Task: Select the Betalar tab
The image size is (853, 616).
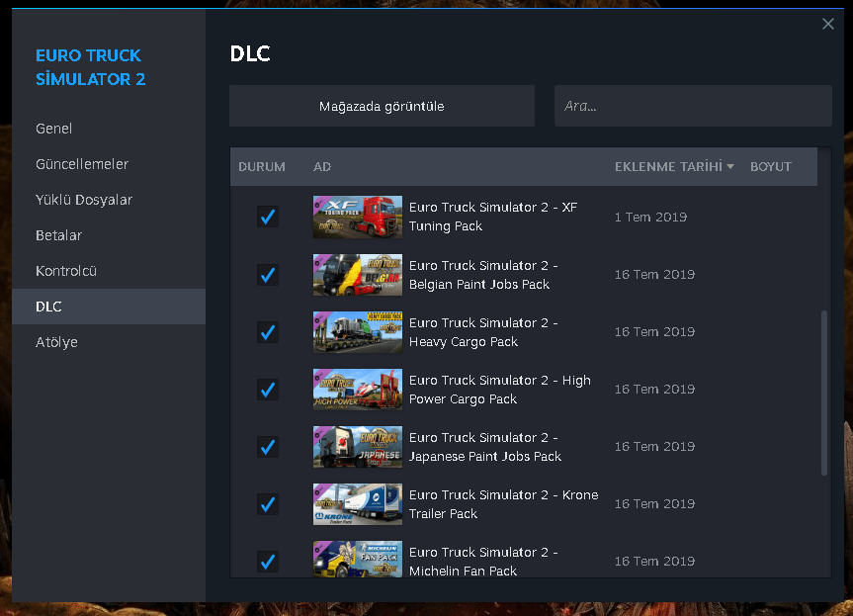Action: [x=109, y=235]
